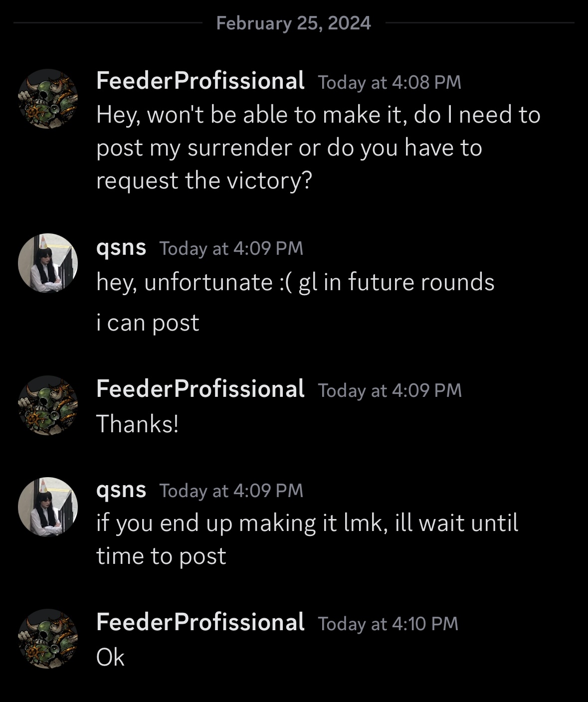588x702 pixels.
Task: Click FeederProfissional's avatar beside the surrender question
Action: click(48, 99)
